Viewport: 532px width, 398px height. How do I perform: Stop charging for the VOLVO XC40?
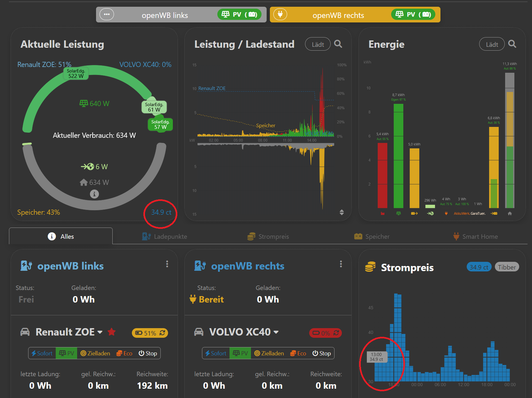click(322, 353)
